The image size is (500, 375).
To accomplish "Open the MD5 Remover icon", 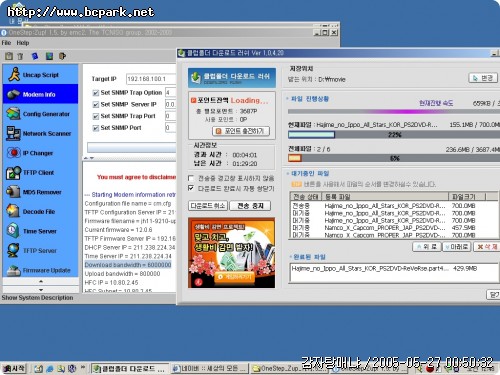I will (x=13, y=192).
